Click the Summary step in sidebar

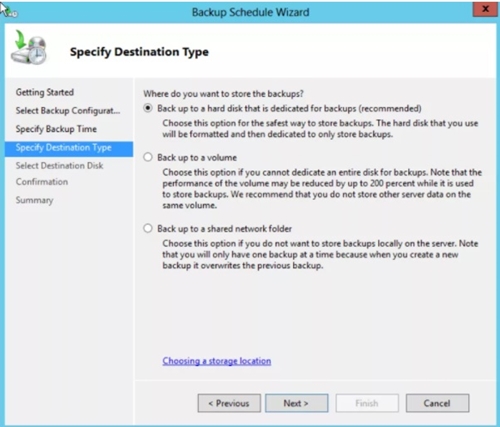[34, 200]
